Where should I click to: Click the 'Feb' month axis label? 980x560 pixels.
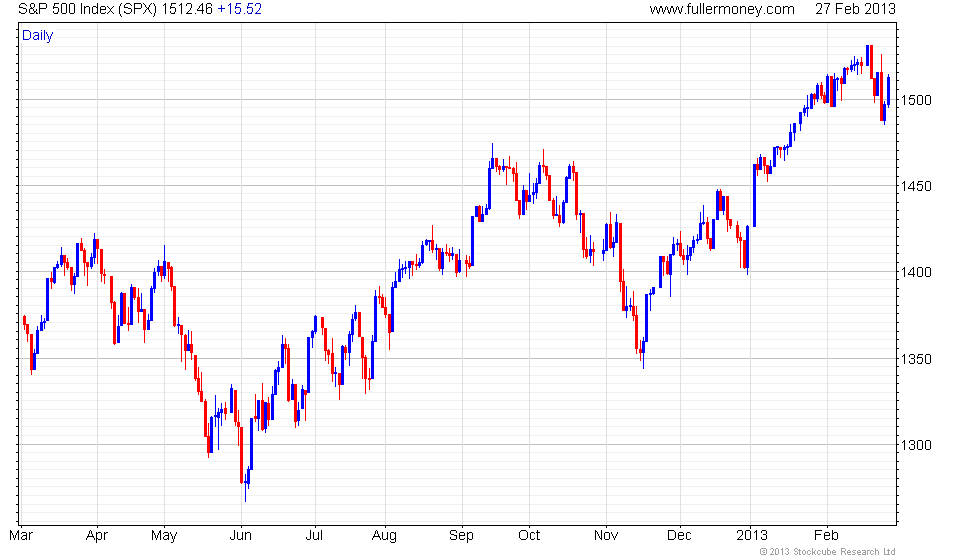[x=826, y=536]
